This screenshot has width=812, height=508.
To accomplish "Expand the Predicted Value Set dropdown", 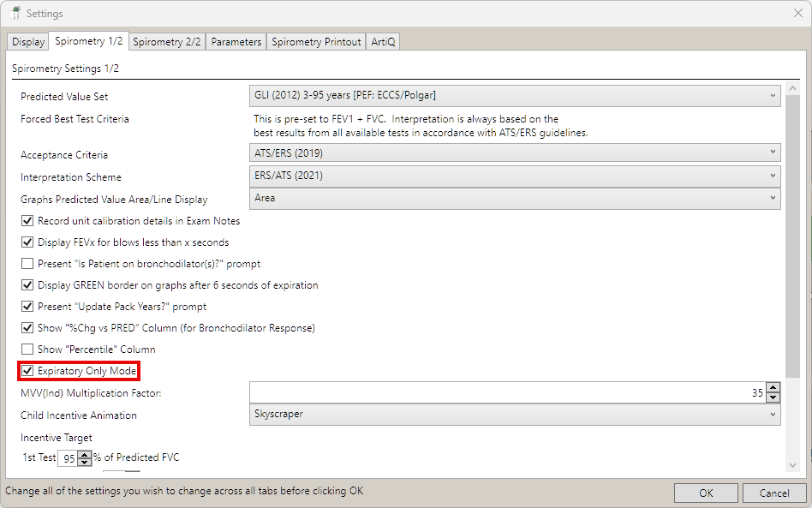I will [x=515, y=95].
